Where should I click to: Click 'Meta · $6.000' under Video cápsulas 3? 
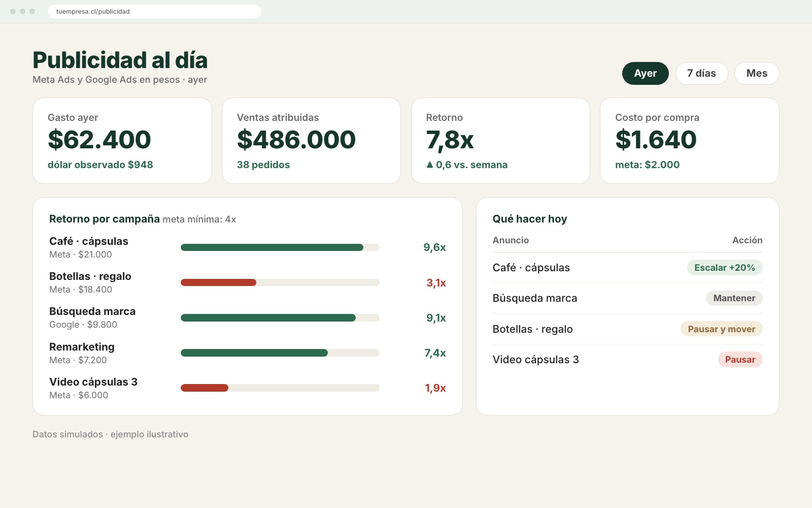click(x=79, y=395)
